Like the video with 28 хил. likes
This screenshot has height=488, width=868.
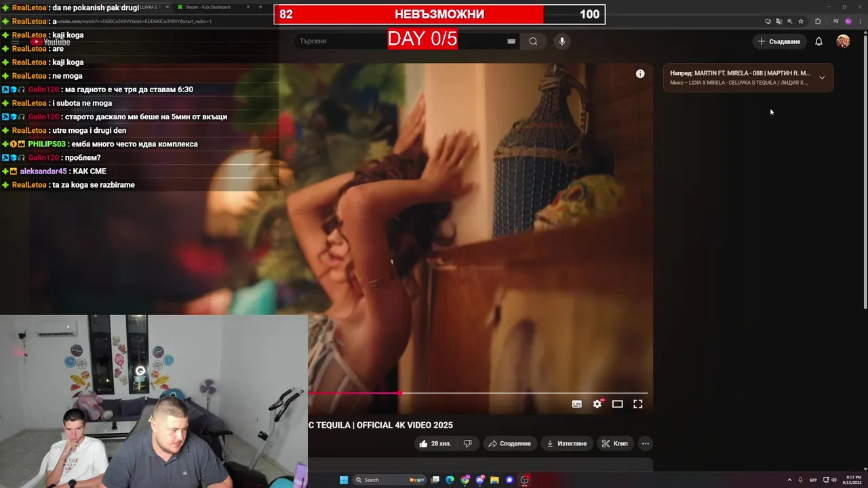pos(434,444)
